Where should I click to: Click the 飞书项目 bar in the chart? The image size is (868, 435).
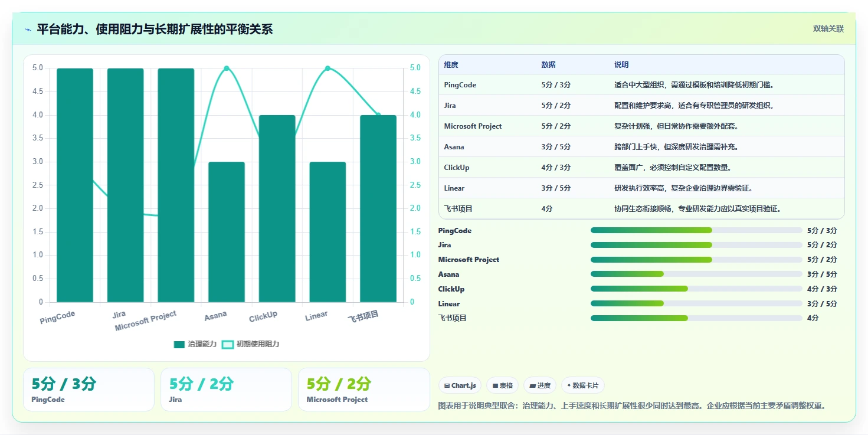pos(378,209)
